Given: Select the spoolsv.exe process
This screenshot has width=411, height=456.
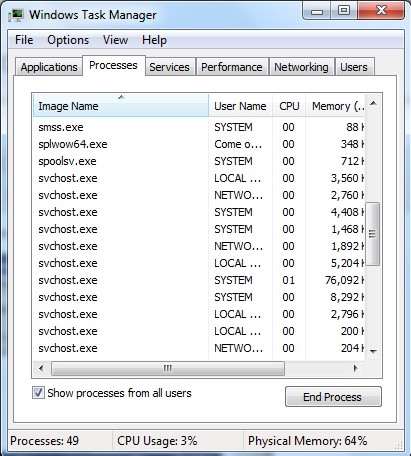Looking at the screenshot, I should (x=199, y=161).
